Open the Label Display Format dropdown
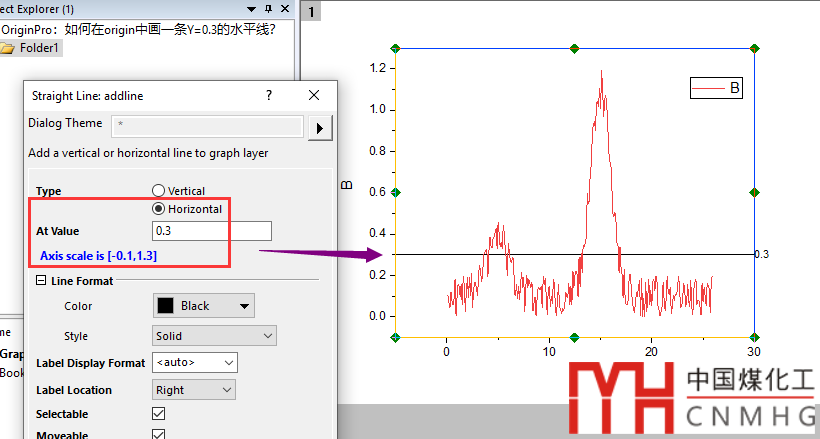This screenshot has height=439, width=820. [x=195, y=362]
